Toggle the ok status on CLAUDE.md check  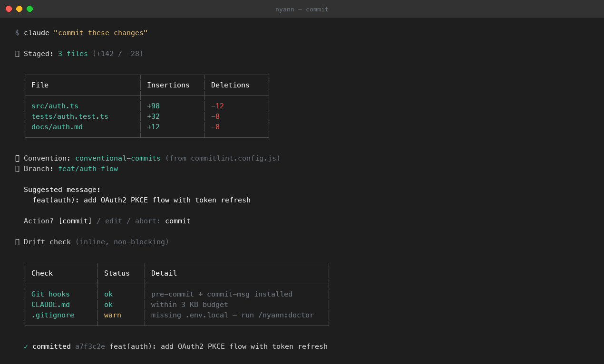pos(108,304)
